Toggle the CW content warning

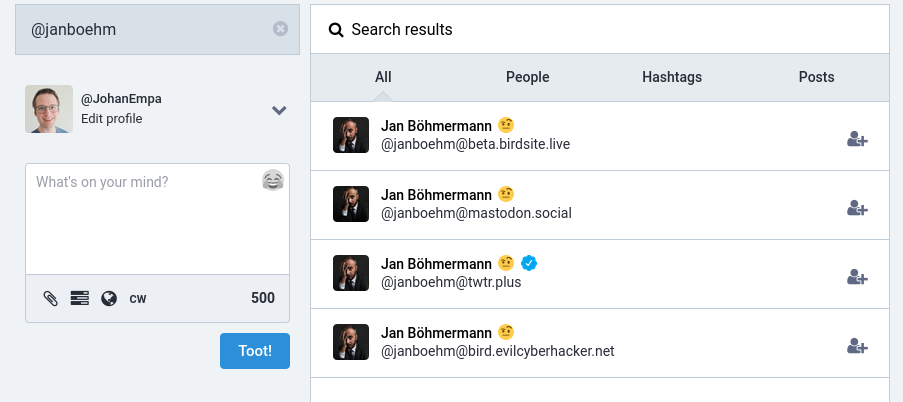tap(138, 298)
